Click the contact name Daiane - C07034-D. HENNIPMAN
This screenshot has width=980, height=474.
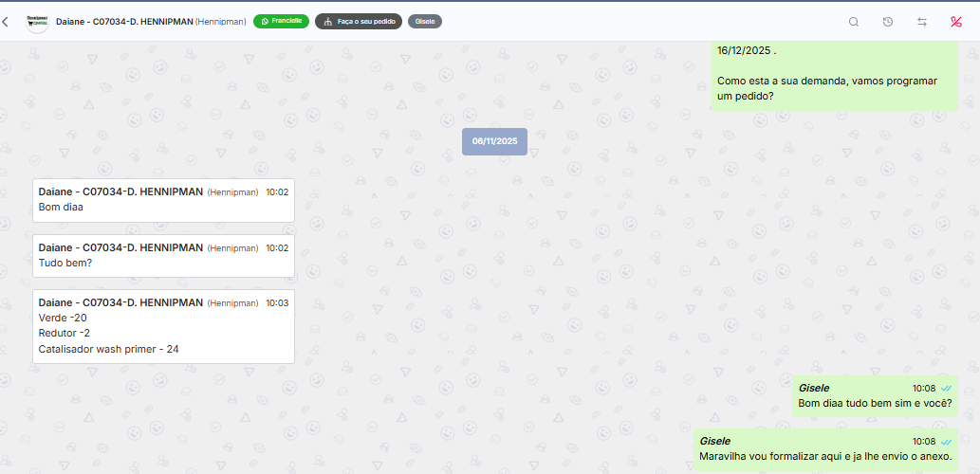coord(124,22)
